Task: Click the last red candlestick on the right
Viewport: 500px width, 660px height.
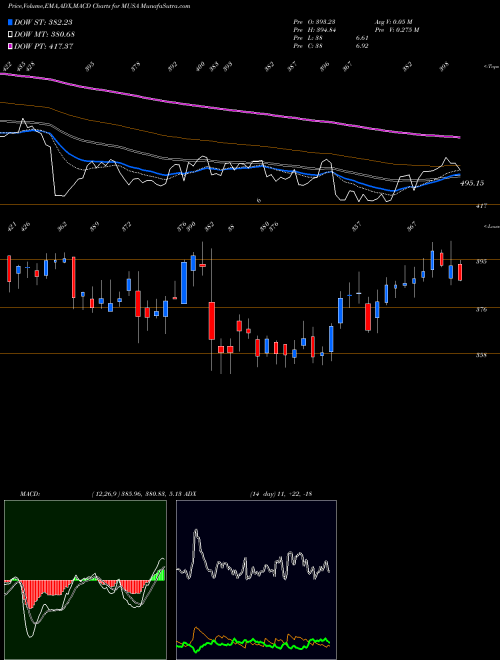Action: [460, 271]
